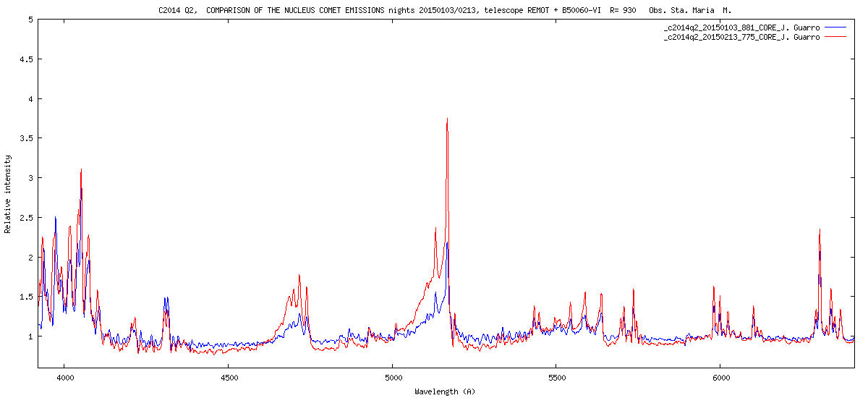Click the blue legend line sample

(x=835, y=27)
